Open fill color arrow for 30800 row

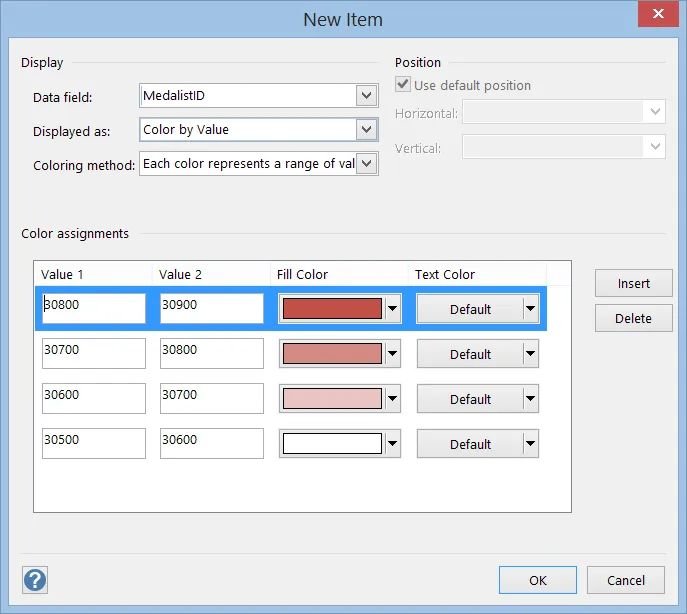pyautogui.click(x=393, y=309)
